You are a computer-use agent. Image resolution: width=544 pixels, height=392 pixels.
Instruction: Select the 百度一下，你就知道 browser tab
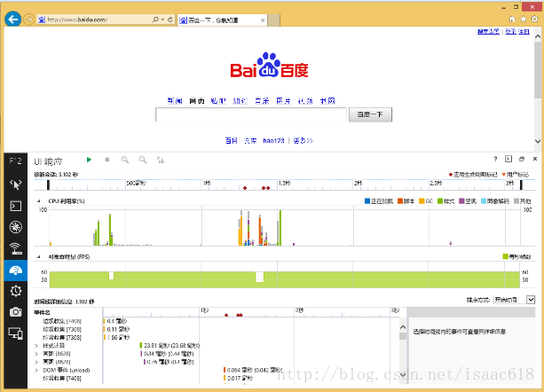223,20
